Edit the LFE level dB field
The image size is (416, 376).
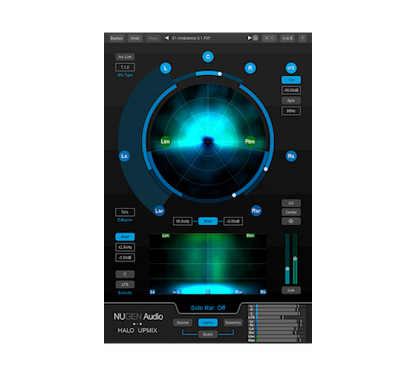[x=291, y=90]
